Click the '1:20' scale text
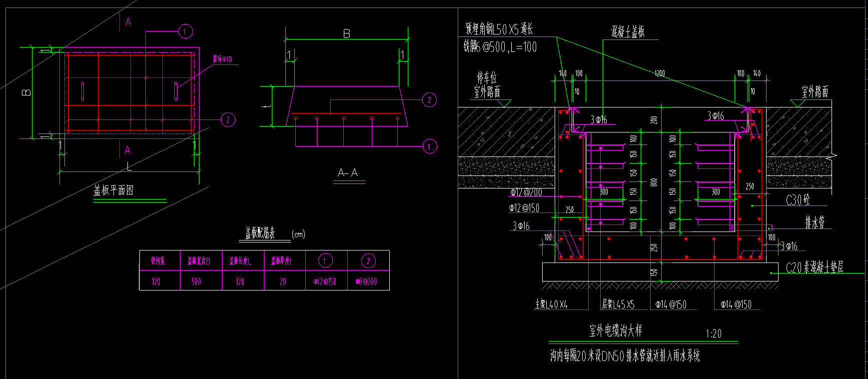 tap(714, 333)
